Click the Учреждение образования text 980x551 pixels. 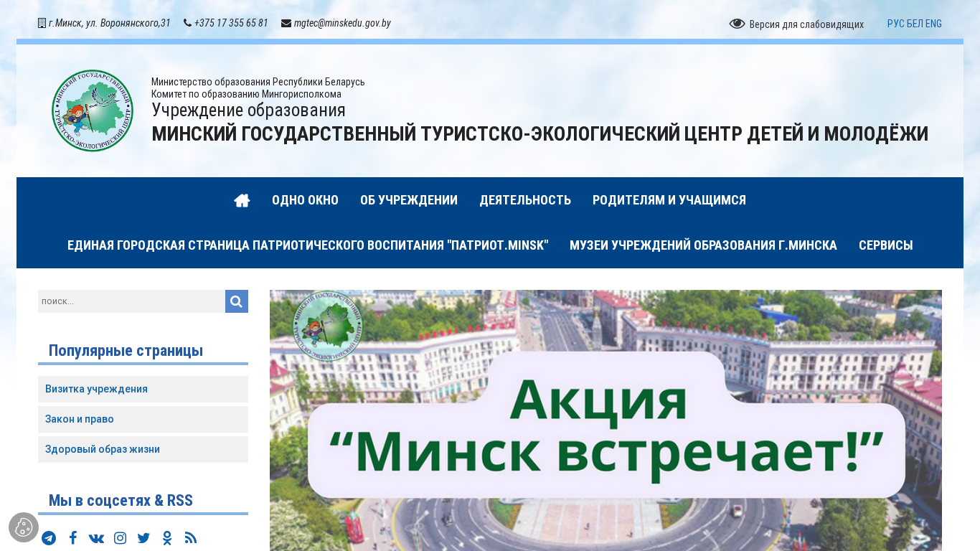click(x=248, y=110)
